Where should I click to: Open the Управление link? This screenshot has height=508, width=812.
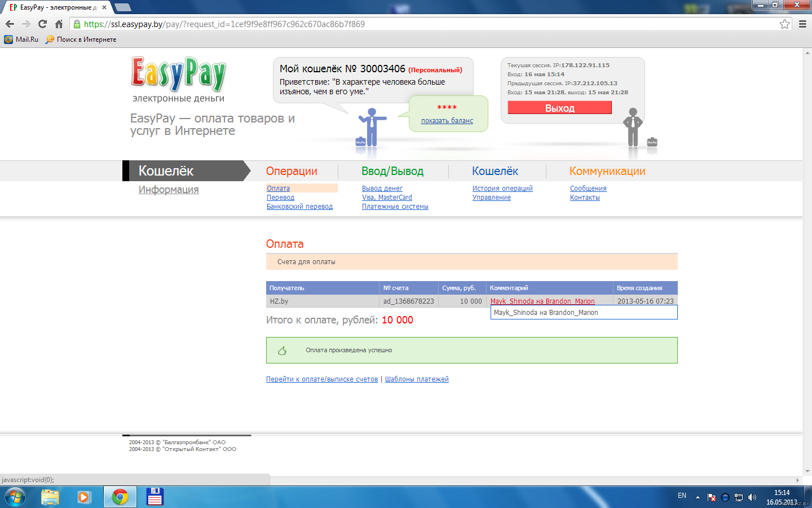pos(492,198)
